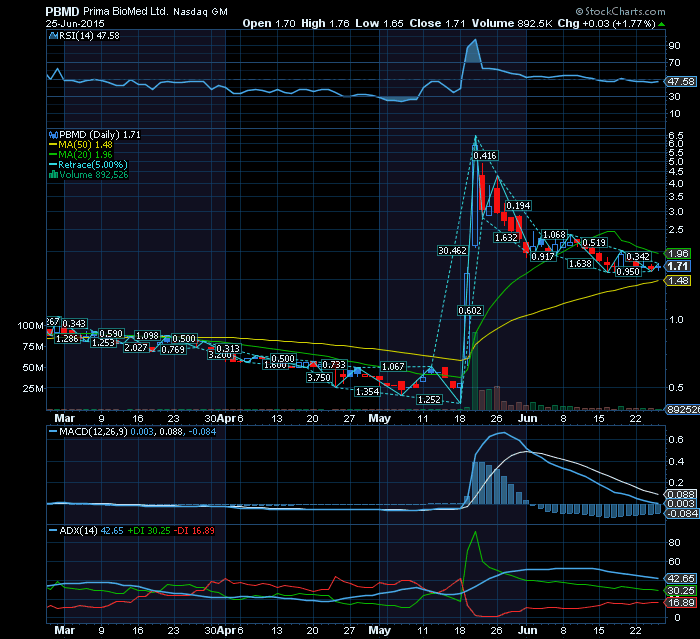Click the 0.590 retrace label

111,334
